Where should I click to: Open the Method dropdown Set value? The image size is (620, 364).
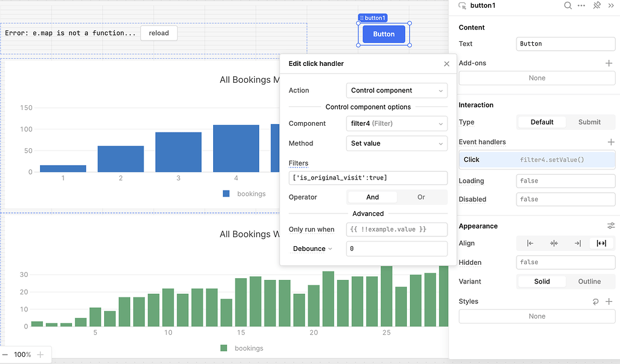point(397,143)
